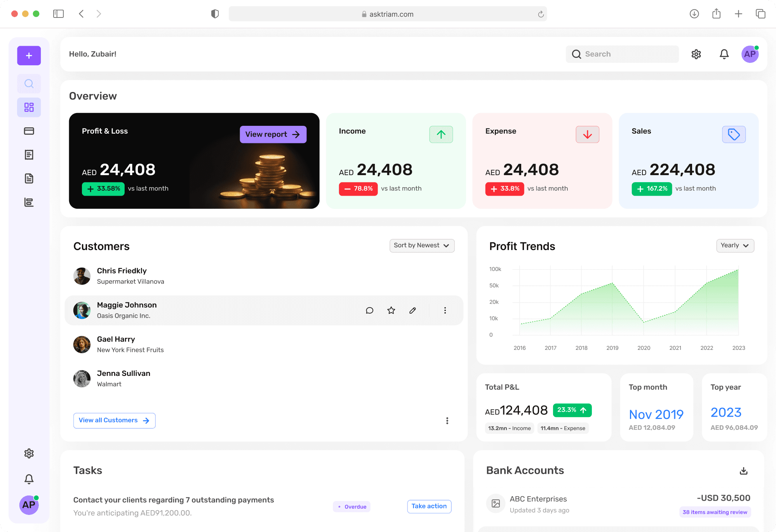Open three-dot menu for Maggie Johnson row

pos(445,310)
